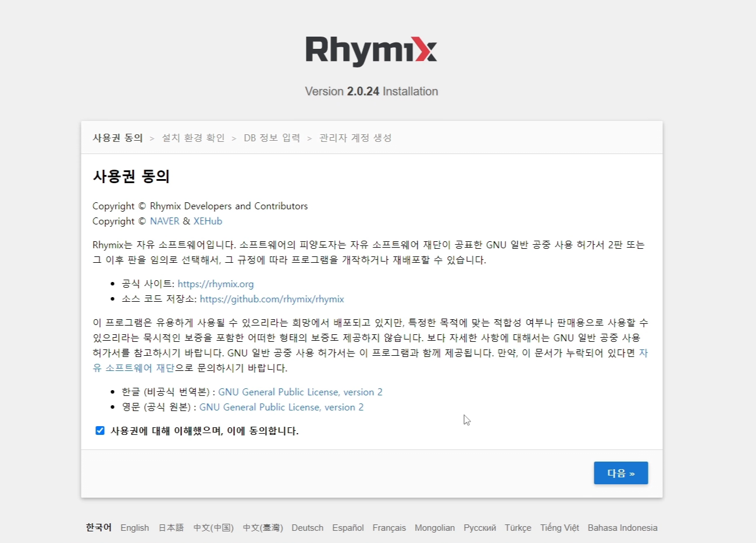
Task: Open the English official GNU GPL version 2 link
Action: coord(281,407)
